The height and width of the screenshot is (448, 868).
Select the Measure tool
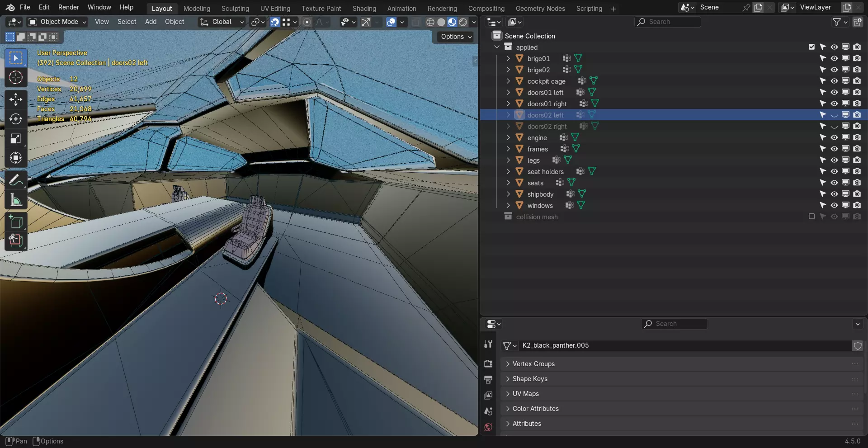tap(16, 199)
